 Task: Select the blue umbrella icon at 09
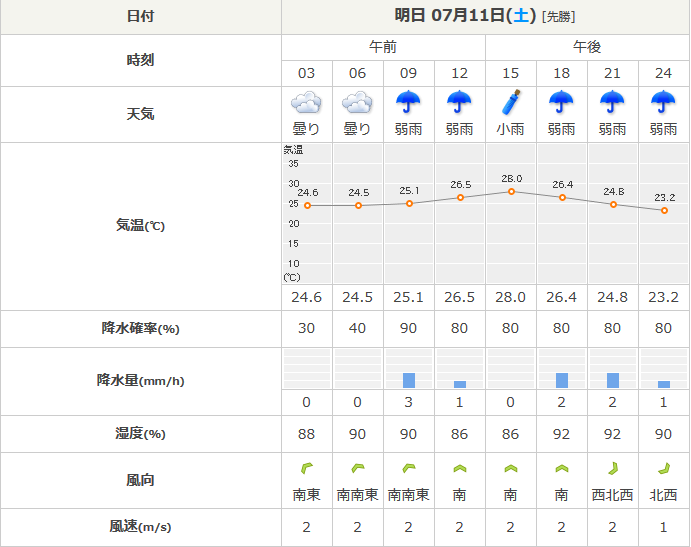(408, 102)
